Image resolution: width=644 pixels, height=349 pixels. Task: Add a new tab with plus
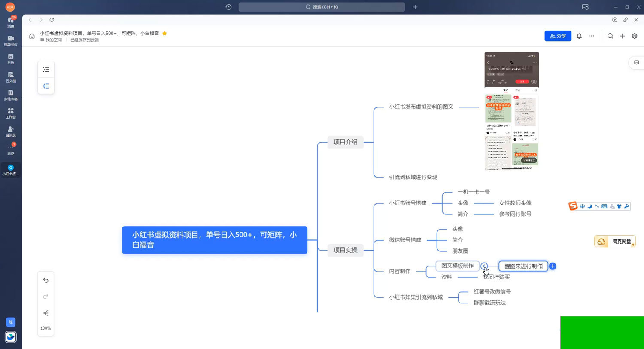[x=415, y=7]
